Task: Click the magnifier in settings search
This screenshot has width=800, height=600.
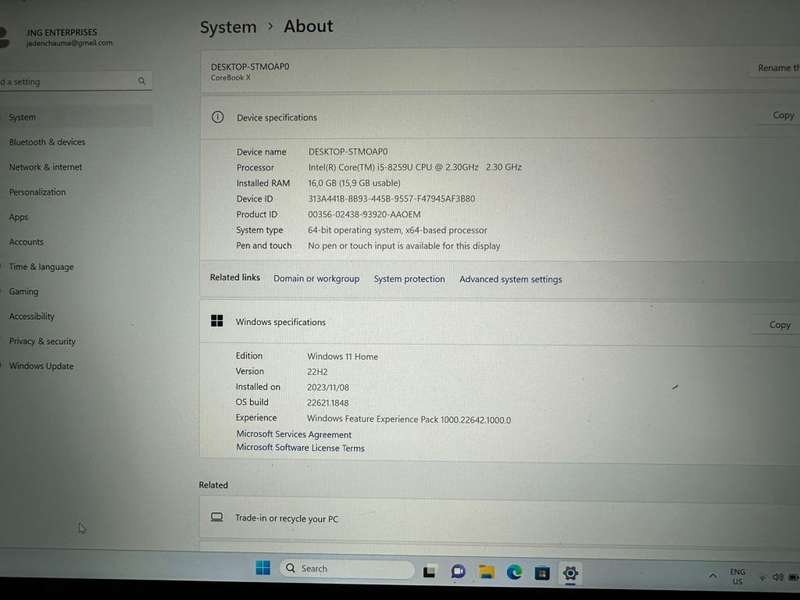Action: pyautogui.click(x=141, y=81)
